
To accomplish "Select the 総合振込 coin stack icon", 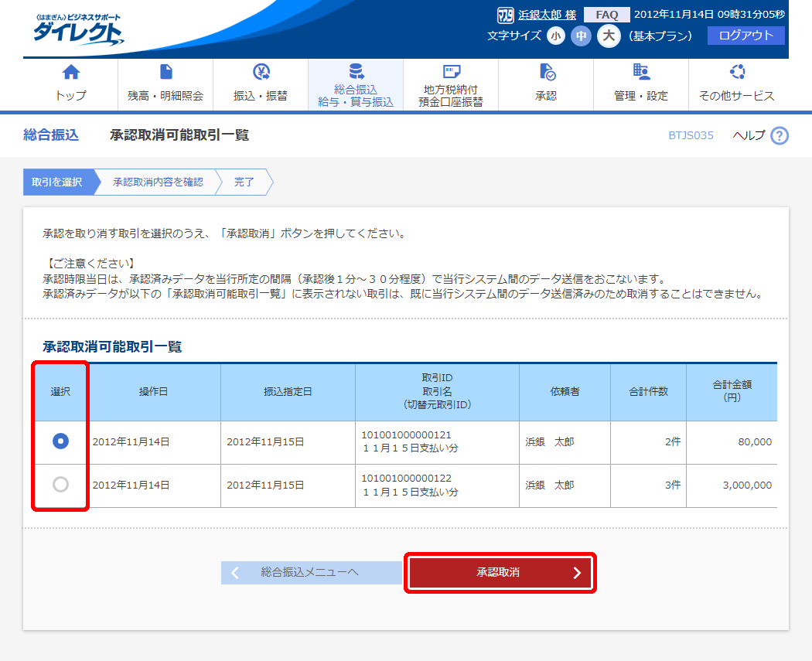I will [x=356, y=72].
